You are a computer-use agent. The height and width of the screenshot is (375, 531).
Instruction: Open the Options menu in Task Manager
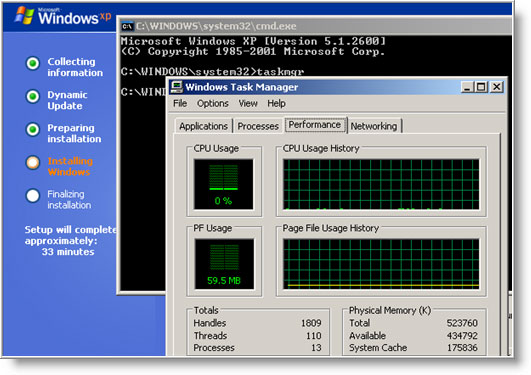pos(213,103)
